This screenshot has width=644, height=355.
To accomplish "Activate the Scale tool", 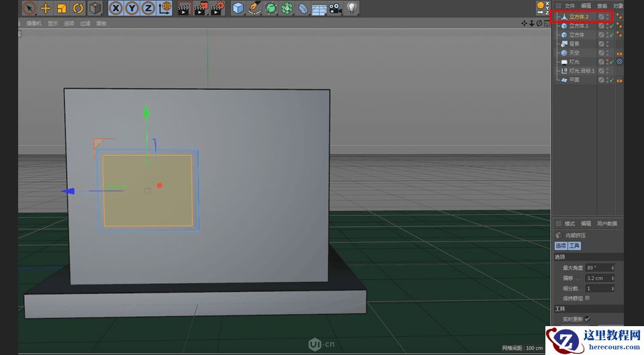I will pos(62,8).
